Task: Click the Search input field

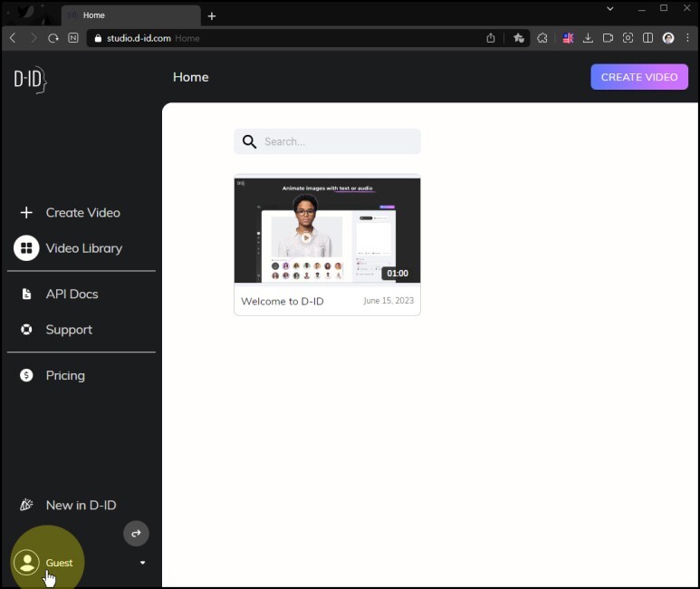Action: click(327, 141)
